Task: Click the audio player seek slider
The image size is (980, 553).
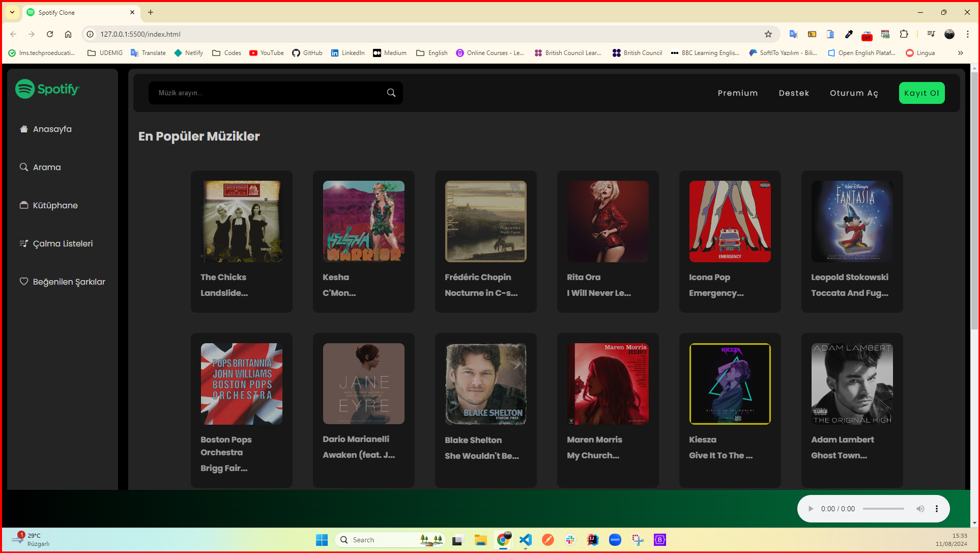Action: [883, 509]
